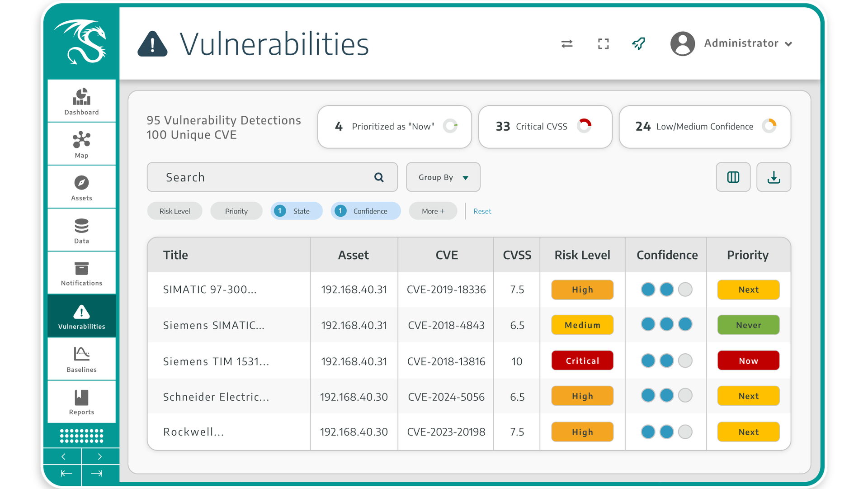Viewport: 868px width, 489px height.
Task: Click the warning triangle beside the Vulnerabilities title
Action: click(x=152, y=44)
